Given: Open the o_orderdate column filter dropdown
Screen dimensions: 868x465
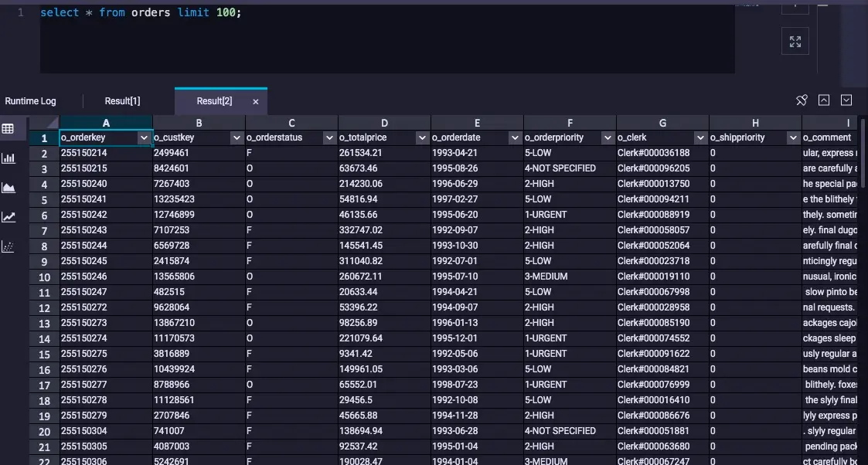Looking at the screenshot, I should tap(515, 137).
